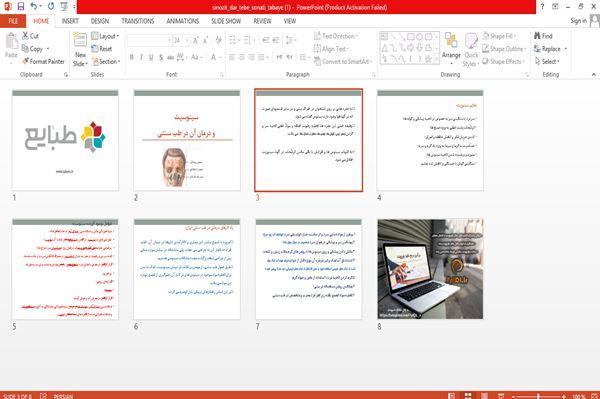Viewport: 600px width, 399px height.
Task: Collapse the ribbon
Action: (594, 75)
